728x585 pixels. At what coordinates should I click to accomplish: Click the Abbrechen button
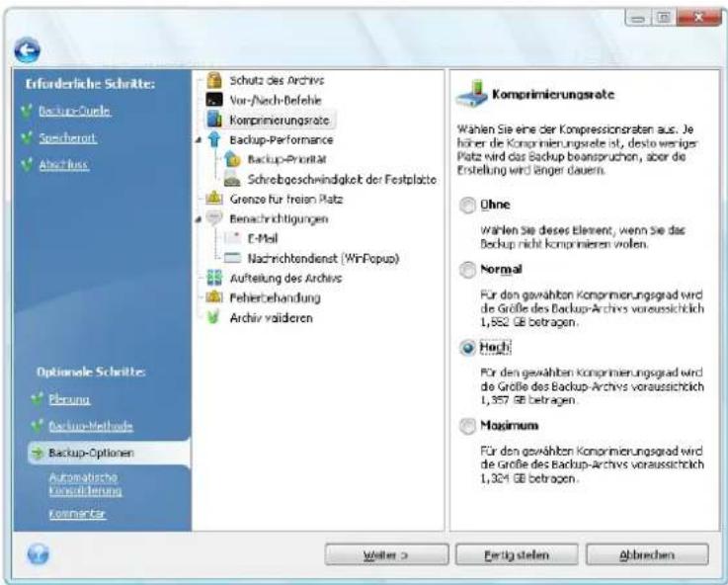coord(647,554)
